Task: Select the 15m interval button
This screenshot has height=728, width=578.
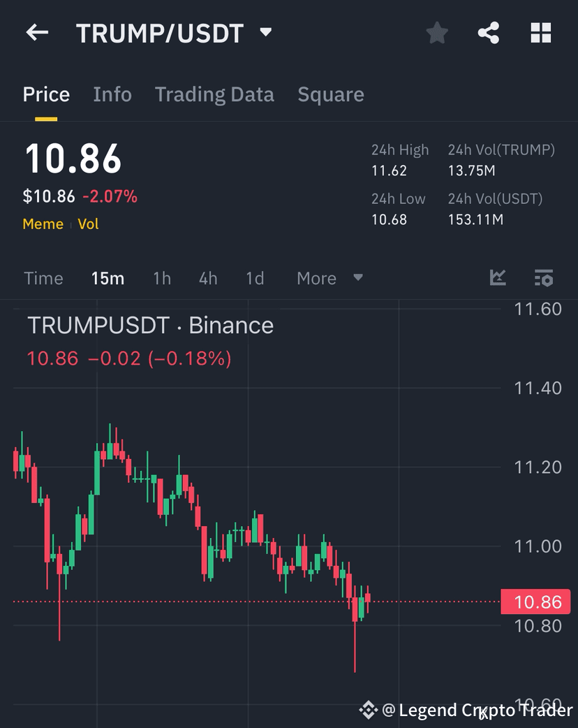Action: pos(108,278)
